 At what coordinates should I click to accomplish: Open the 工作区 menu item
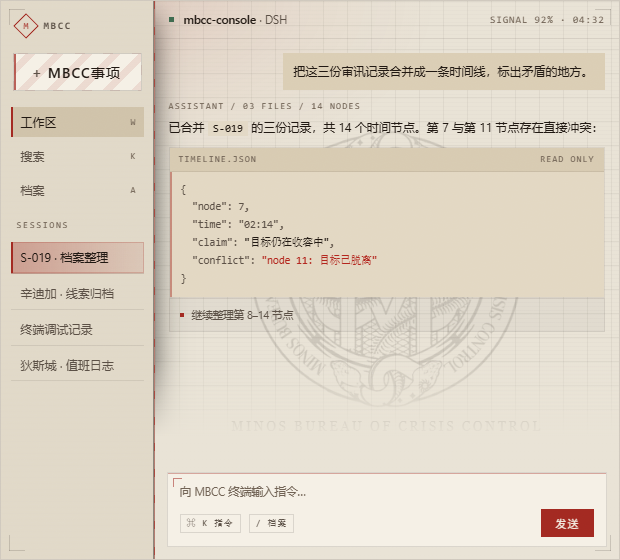point(78,122)
